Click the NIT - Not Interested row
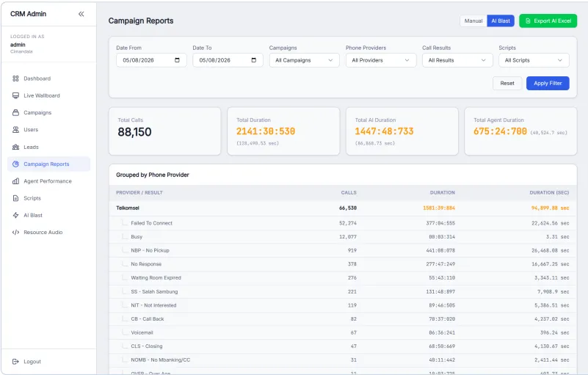The width and height of the screenshot is (588, 375). pyautogui.click(x=343, y=305)
